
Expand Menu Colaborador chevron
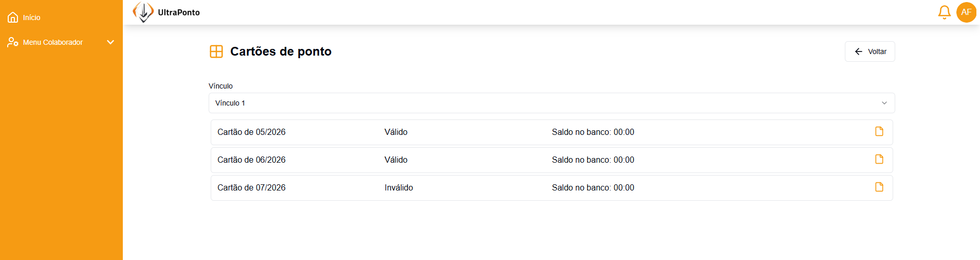coord(110,42)
